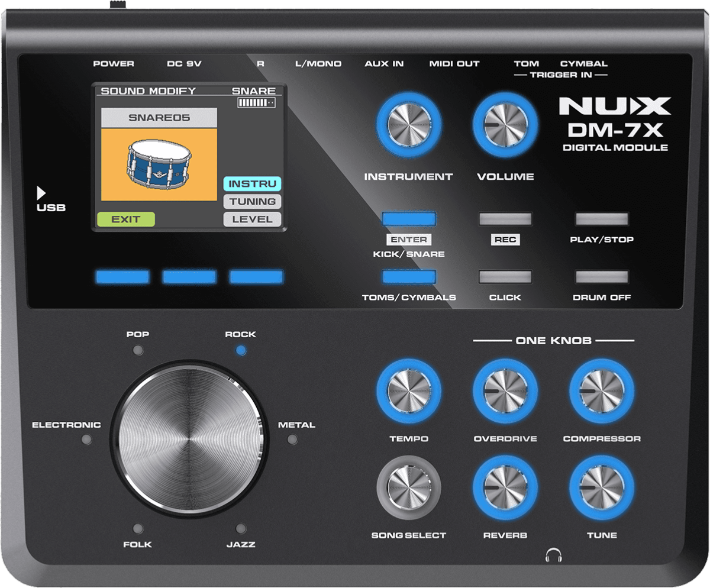Click the NUX DM-7X logo
The width and height of the screenshot is (710, 588).
tap(615, 123)
